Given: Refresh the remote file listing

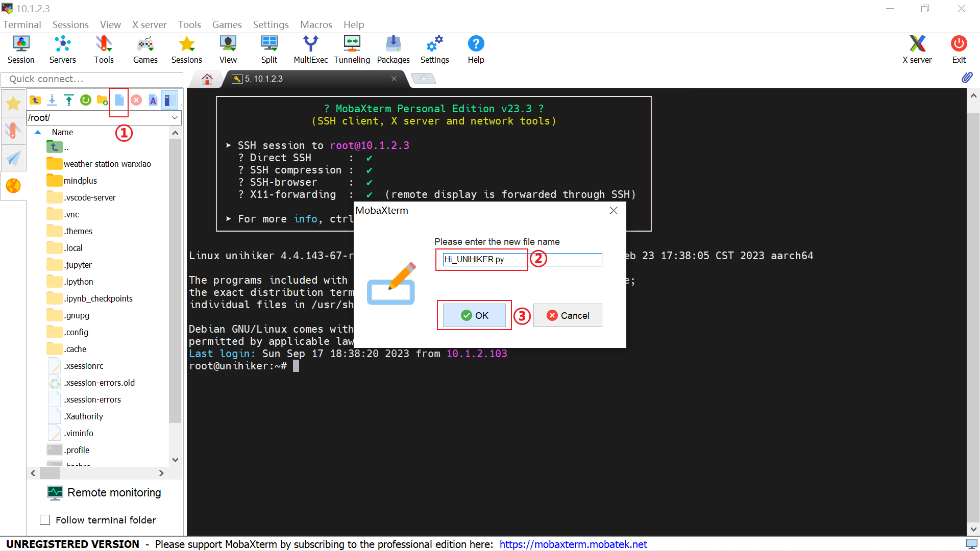Looking at the screenshot, I should [85, 100].
